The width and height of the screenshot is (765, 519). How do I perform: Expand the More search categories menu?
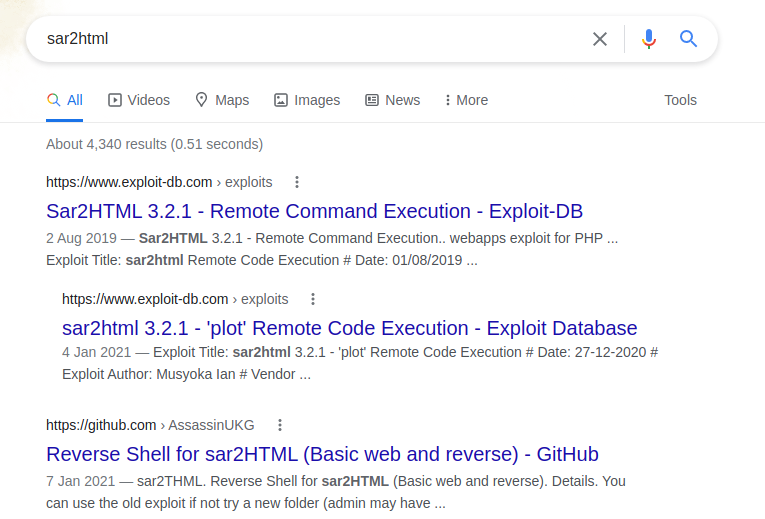pos(466,100)
